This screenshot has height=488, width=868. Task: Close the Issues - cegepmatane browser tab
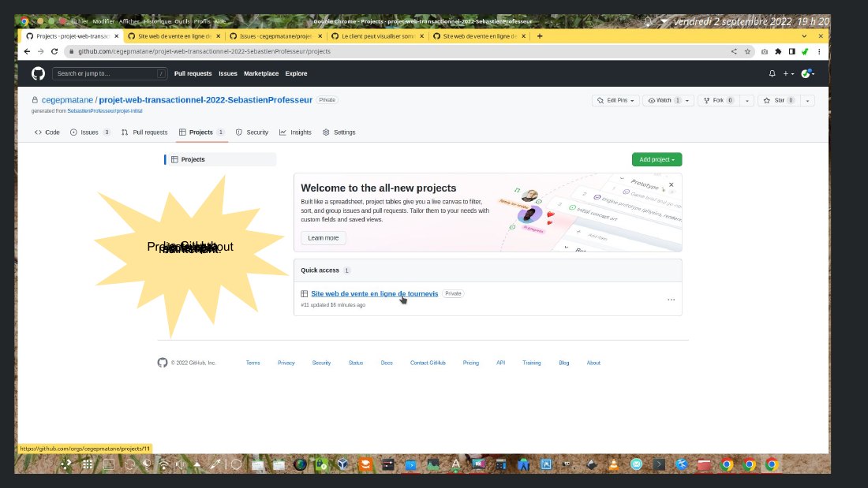(320, 36)
